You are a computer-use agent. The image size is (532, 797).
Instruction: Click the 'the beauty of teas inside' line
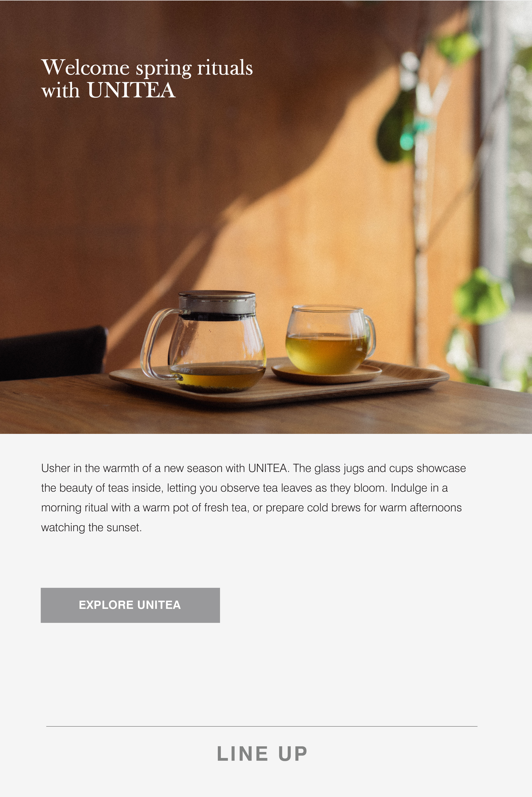click(244, 488)
